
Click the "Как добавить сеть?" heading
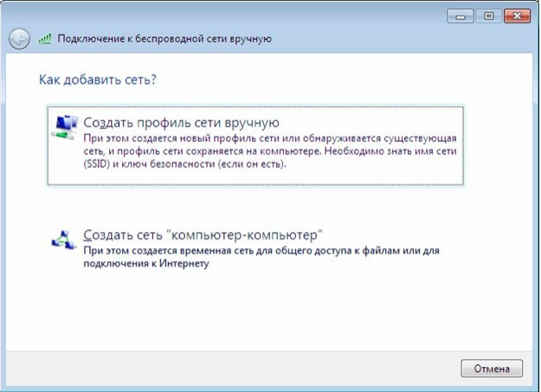coord(98,80)
